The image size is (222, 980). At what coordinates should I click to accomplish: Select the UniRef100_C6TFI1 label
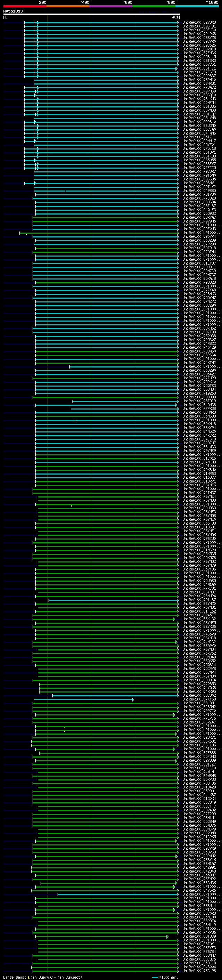click(199, 68)
